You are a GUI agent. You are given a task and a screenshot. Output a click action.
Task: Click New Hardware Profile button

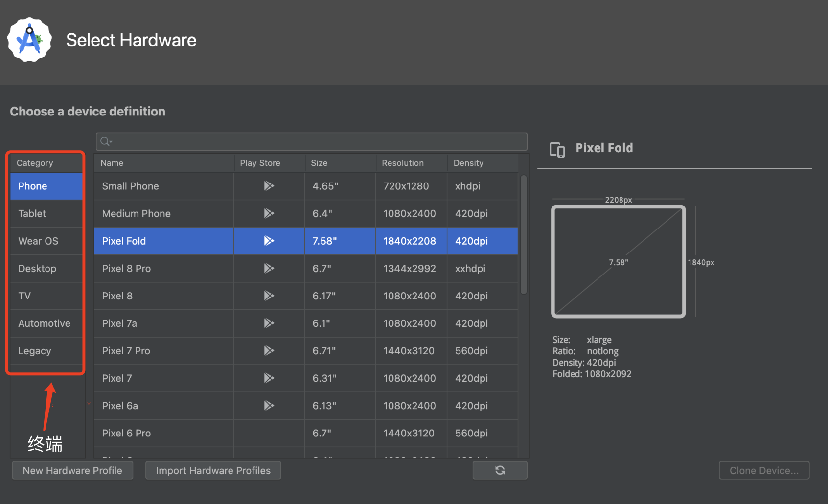tap(72, 470)
